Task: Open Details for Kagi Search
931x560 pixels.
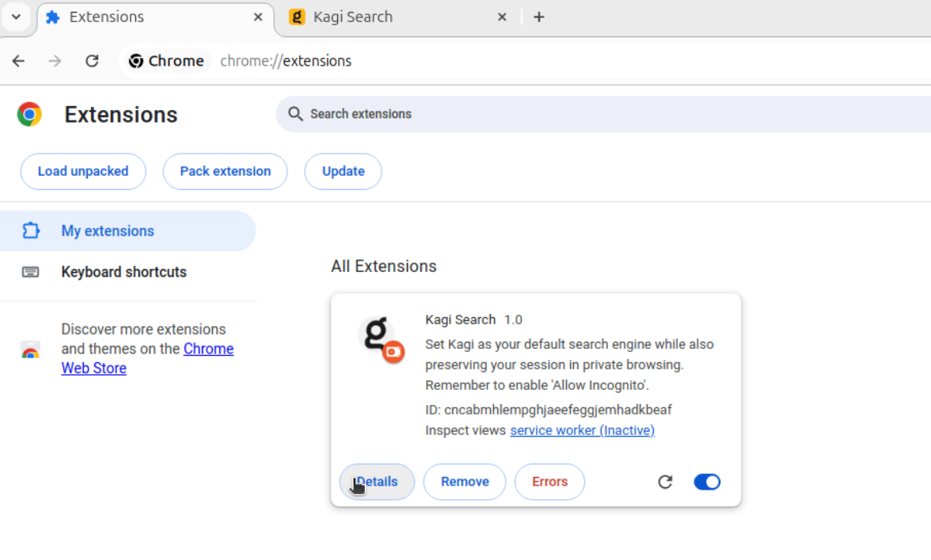Action: [377, 482]
